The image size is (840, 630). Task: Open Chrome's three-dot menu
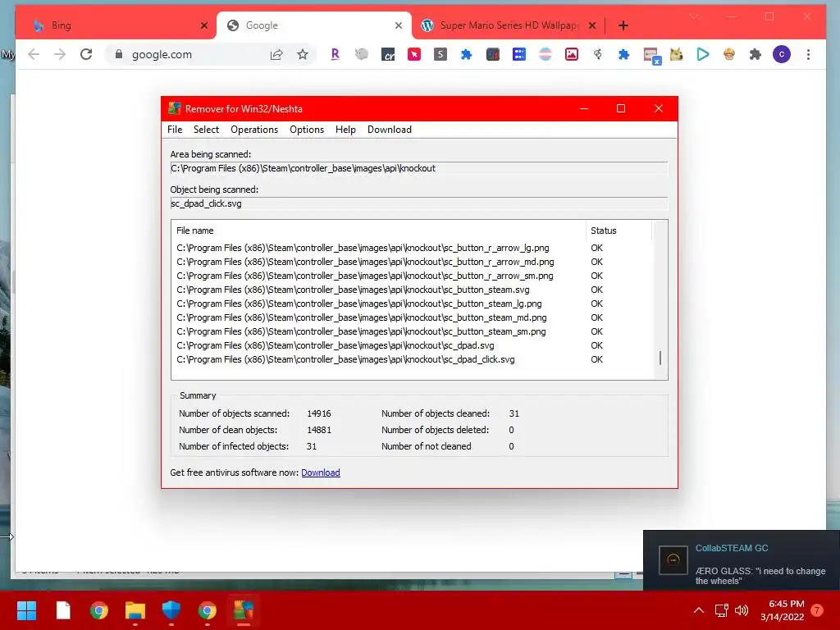(808, 54)
